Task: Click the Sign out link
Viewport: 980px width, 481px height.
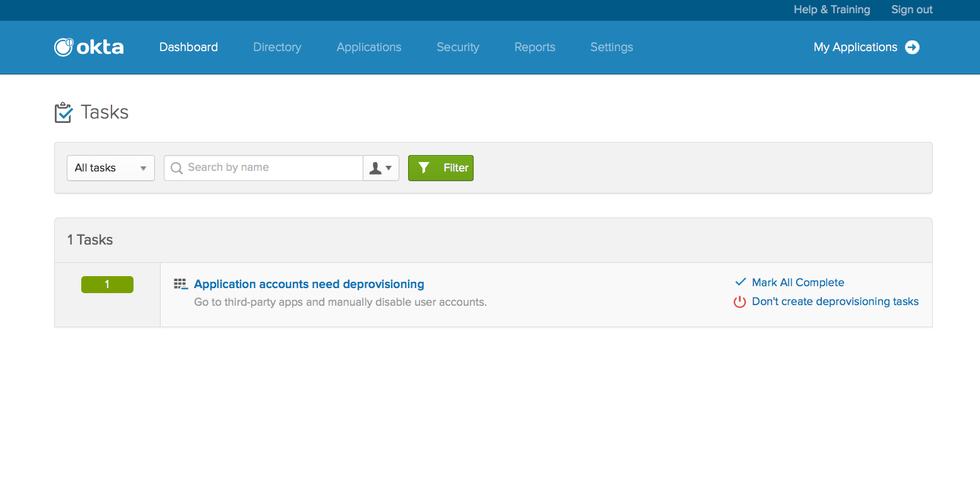Action: pos(911,9)
